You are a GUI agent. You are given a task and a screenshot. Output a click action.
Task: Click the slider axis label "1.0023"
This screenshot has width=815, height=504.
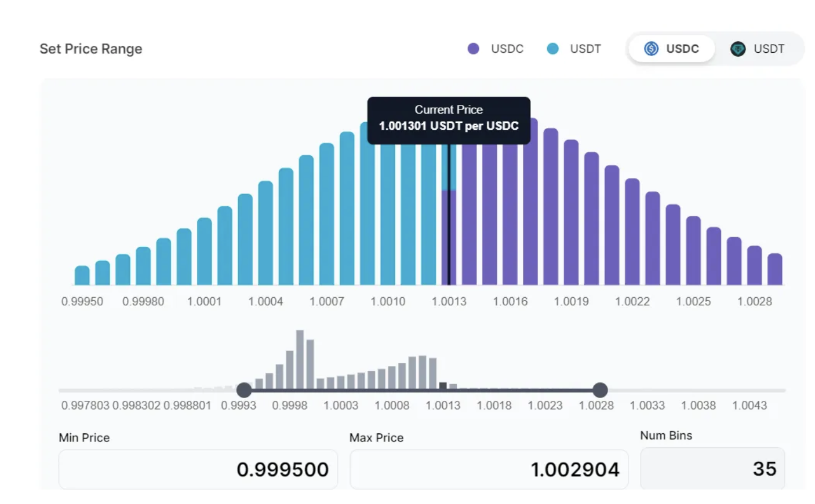(545, 406)
